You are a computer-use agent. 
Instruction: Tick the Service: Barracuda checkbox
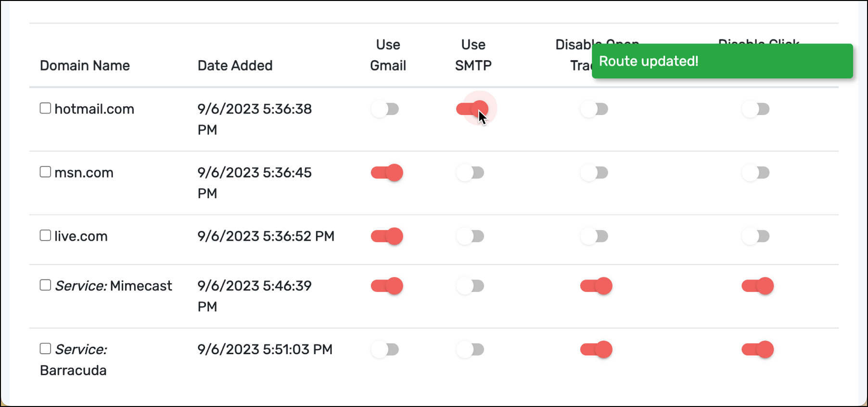[45, 349]
